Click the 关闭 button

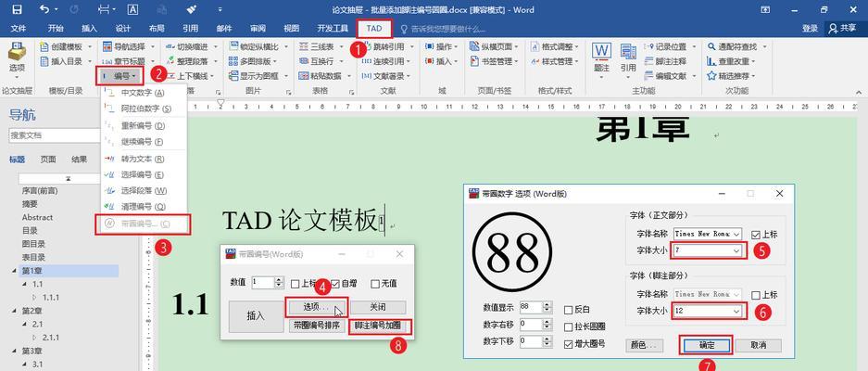click(379, 307)
